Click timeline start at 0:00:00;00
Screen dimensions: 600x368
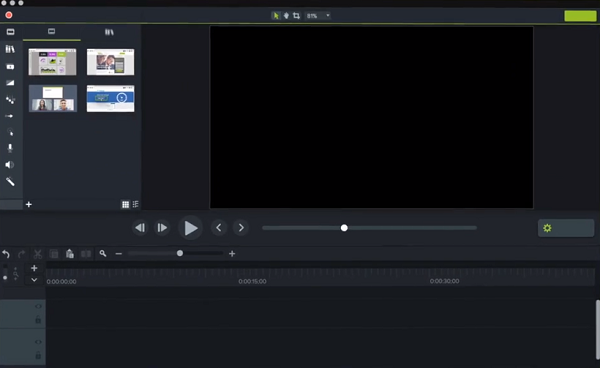point(61,282)
